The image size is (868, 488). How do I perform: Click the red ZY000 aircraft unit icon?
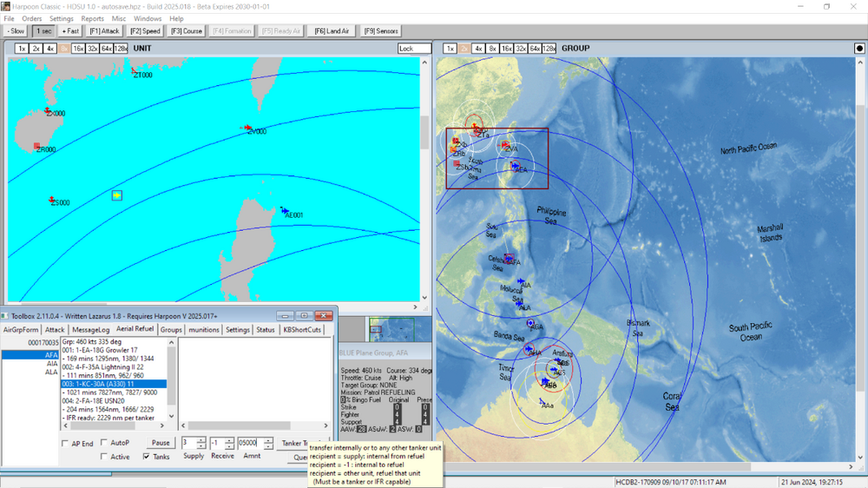point(249,128)
